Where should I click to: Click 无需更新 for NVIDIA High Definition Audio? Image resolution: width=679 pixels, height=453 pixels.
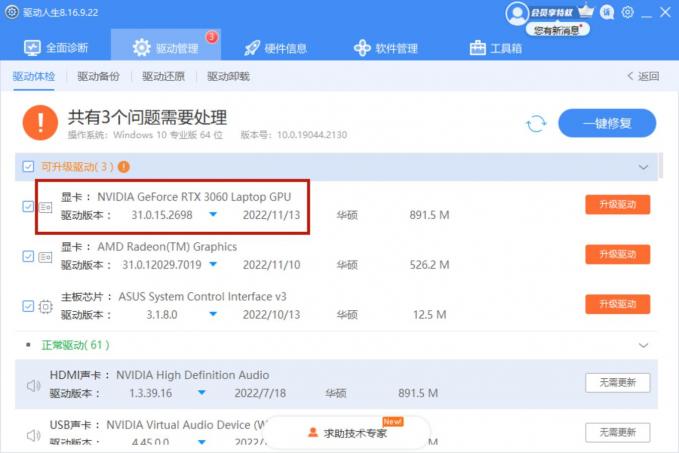click(618, 382)
